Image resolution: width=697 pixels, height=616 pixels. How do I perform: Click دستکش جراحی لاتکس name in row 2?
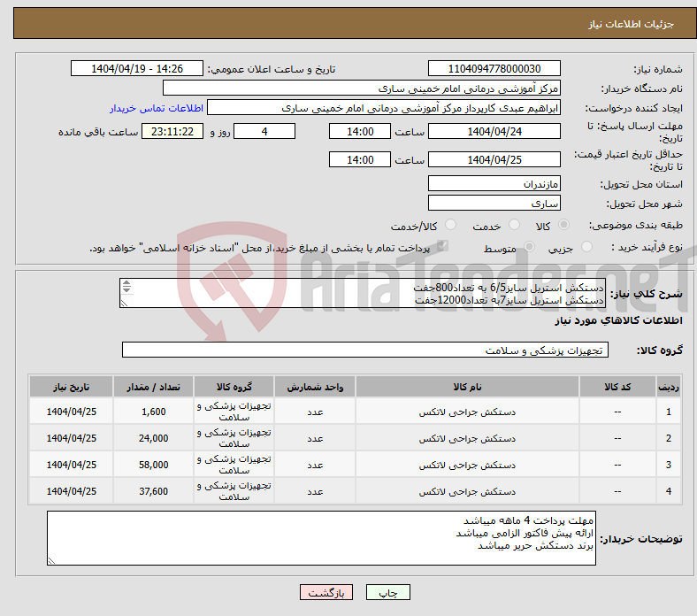coord(467,438)
